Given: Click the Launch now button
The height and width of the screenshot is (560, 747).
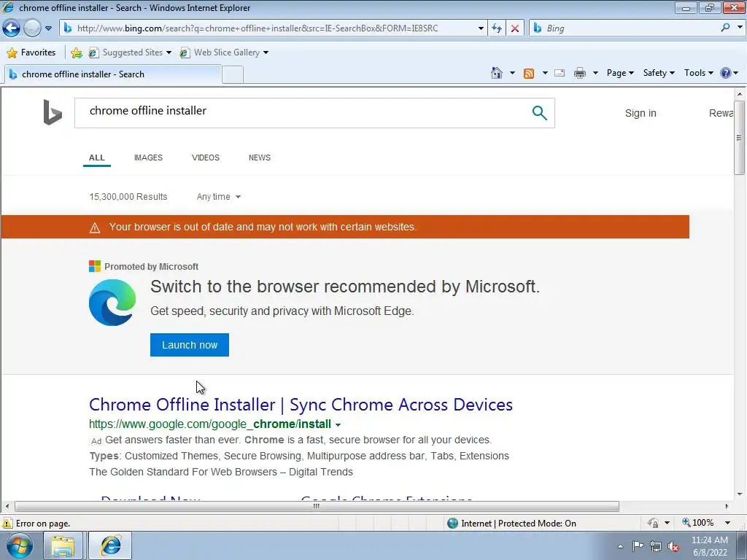Looking at the screenshot, I should coord(190,345).
